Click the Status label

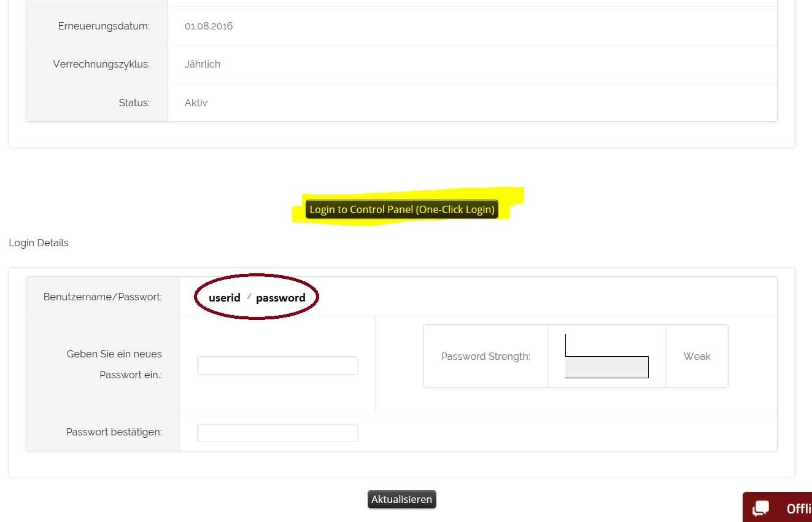tap(134, 103)
